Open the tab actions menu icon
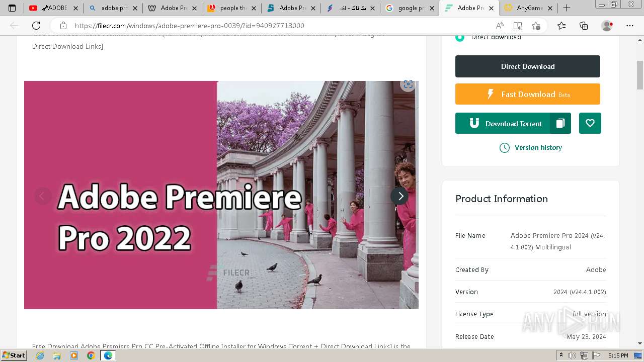Viewport: 644px width, 362px height. pyautogui.click(x=12, y=8)
